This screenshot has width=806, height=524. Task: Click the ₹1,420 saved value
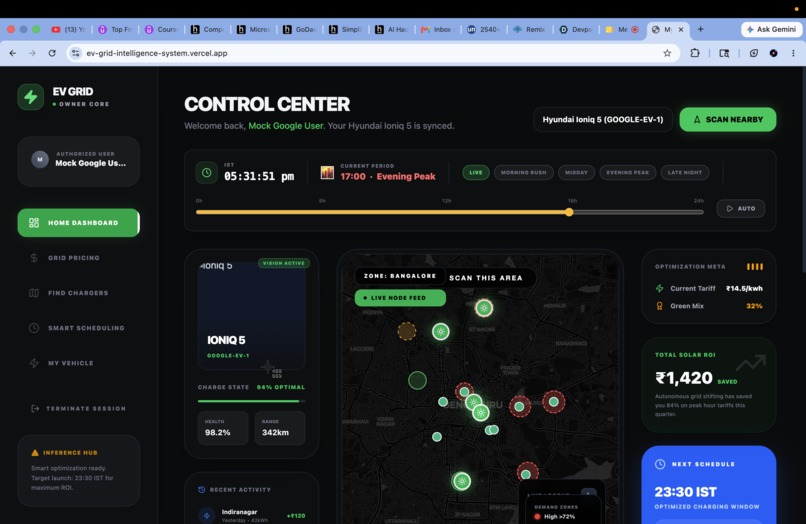(x=684, y=378)
